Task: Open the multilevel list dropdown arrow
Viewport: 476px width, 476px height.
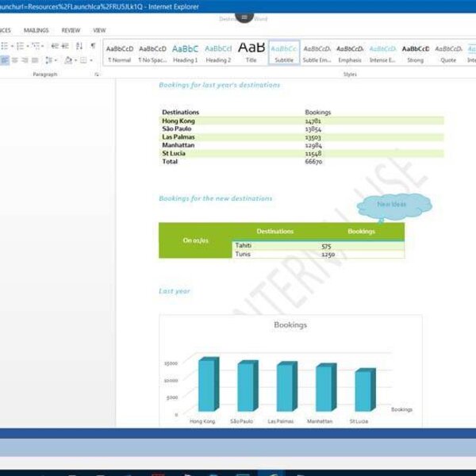Action: point(43,46)
